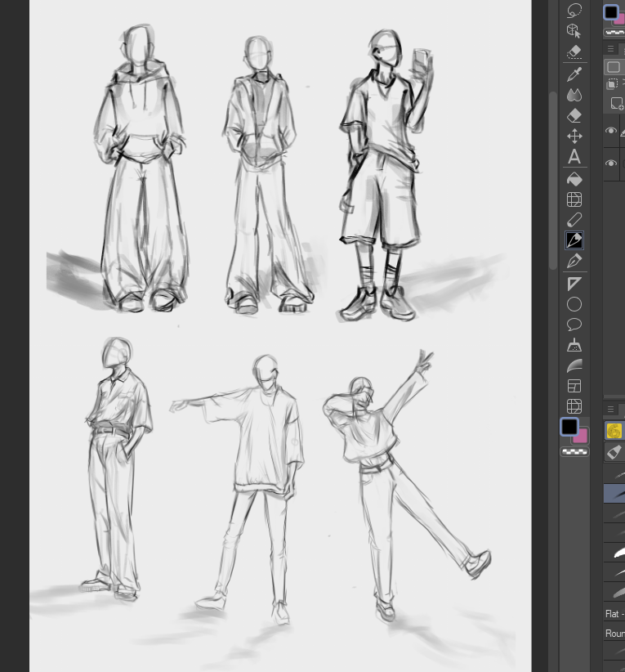Image resolution: width=625 pixels, height=672 pixels.
Task: Select the fountain pen nib tool
Action: click(x=574, y=261)
